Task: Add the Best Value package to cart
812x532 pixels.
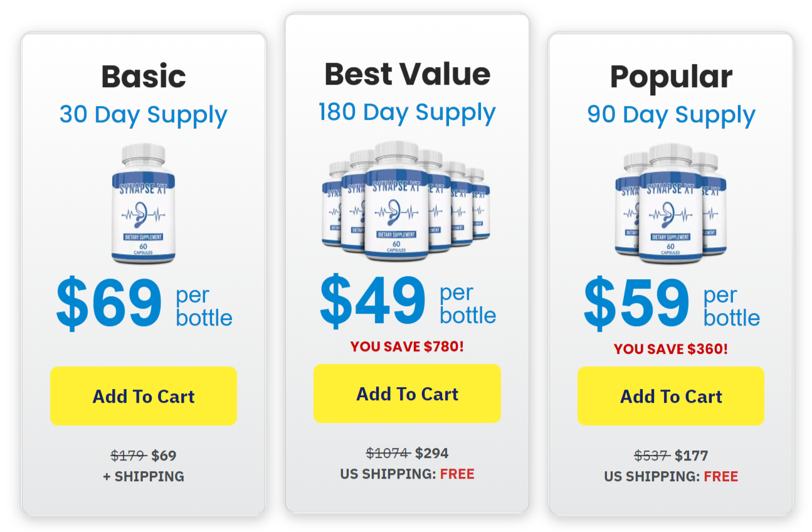Action: tap(407, 393)
